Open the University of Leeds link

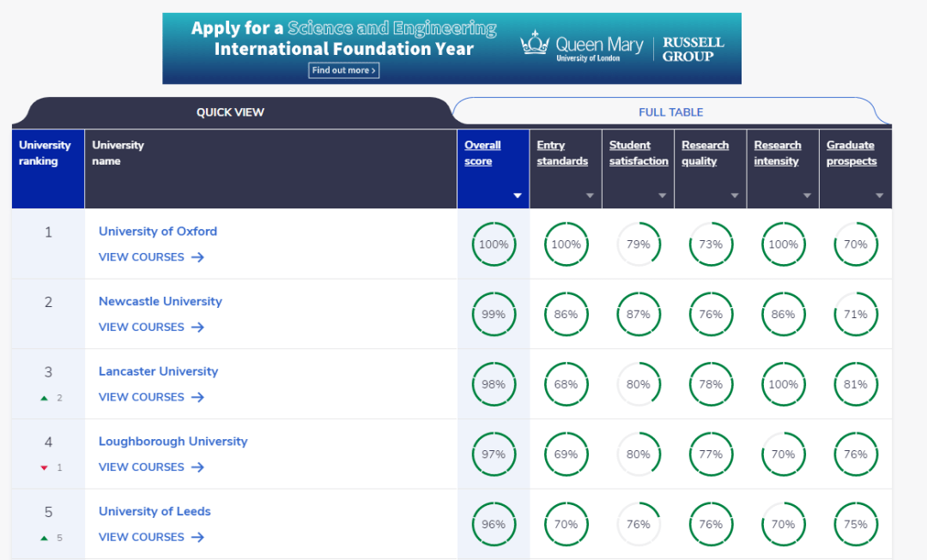[154, 512]
